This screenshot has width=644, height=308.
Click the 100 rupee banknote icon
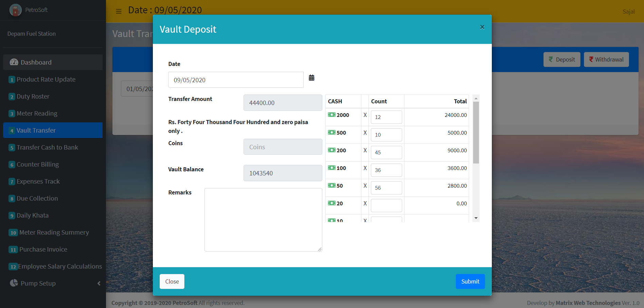click(x=332, y=168)
